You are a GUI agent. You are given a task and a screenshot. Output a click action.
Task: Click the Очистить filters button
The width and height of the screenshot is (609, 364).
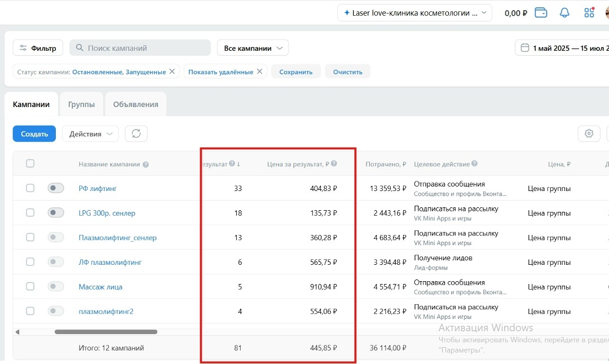pyautogui.click(x=347, y=72)
